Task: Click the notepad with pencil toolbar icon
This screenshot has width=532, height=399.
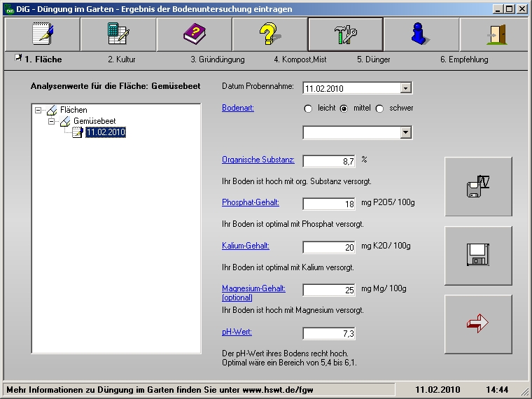Action: point(42,34)
